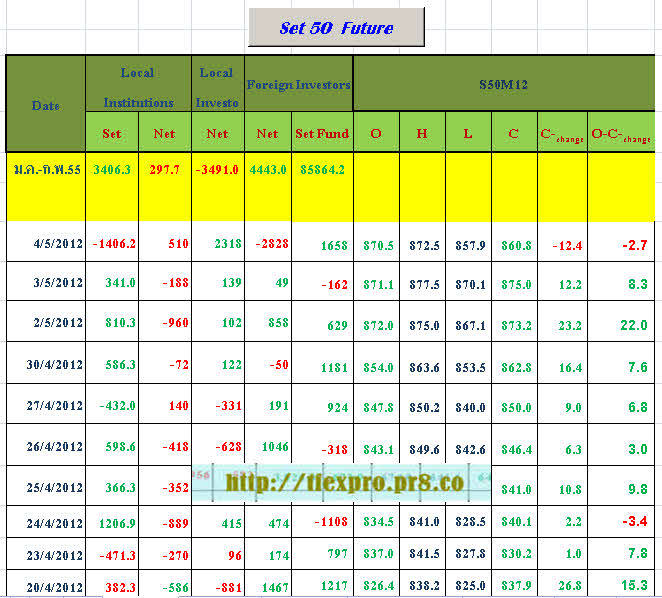
Task: Click the Set Fund column header
Action: (321, 133)
